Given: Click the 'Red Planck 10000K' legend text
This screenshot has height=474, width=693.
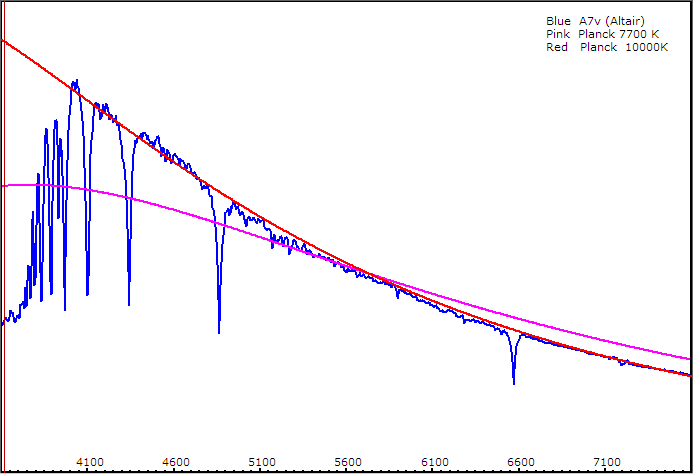Looking at the screenshot, I should coord(606,48).
